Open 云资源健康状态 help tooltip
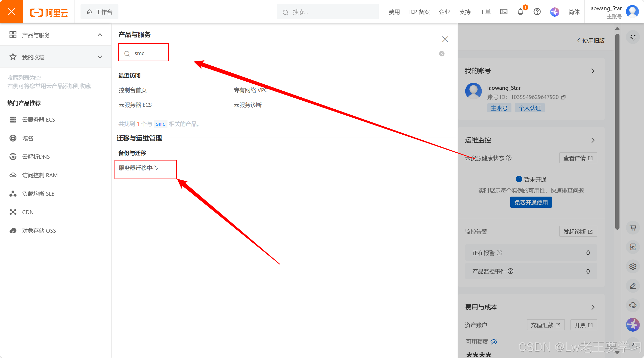 click(x=508, y=158)
